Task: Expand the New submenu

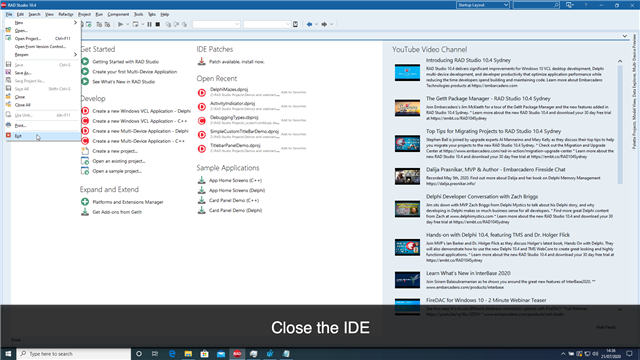Action: pyautogui.click(x=43, y=23)
